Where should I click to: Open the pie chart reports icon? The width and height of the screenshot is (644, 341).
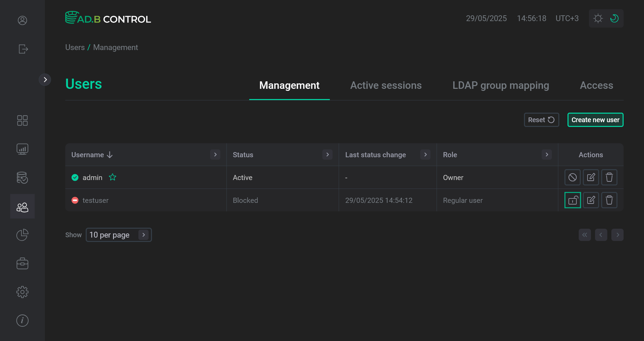click(22, 235)
